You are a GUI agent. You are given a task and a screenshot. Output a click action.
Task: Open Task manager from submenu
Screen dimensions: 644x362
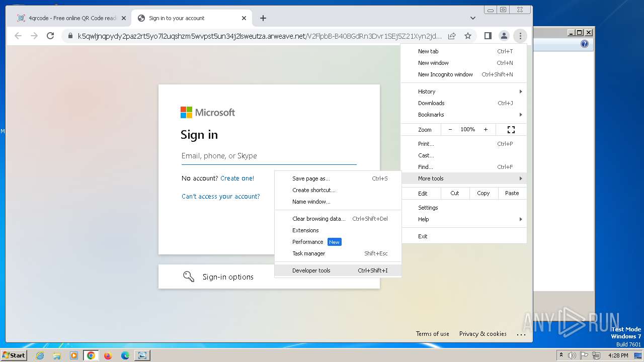point(338,253)
